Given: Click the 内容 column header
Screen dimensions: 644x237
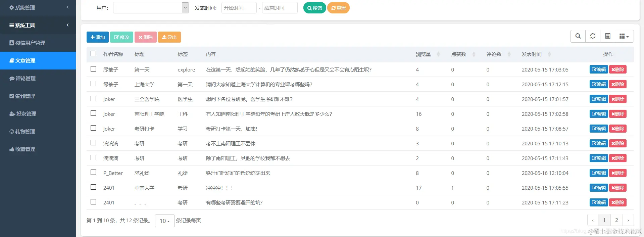Looking at the screenshot, I should 211,54.
